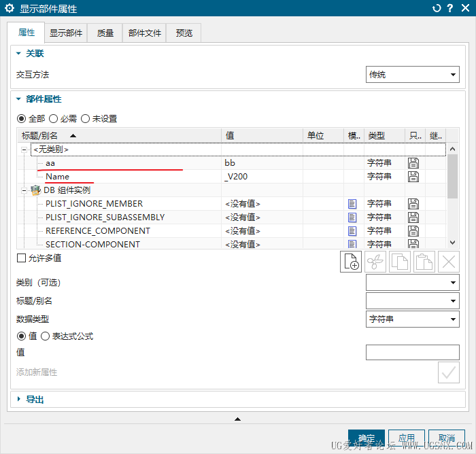476x454 pixels.
Task: Collapse the 关联 section
Action: point(18,54)
